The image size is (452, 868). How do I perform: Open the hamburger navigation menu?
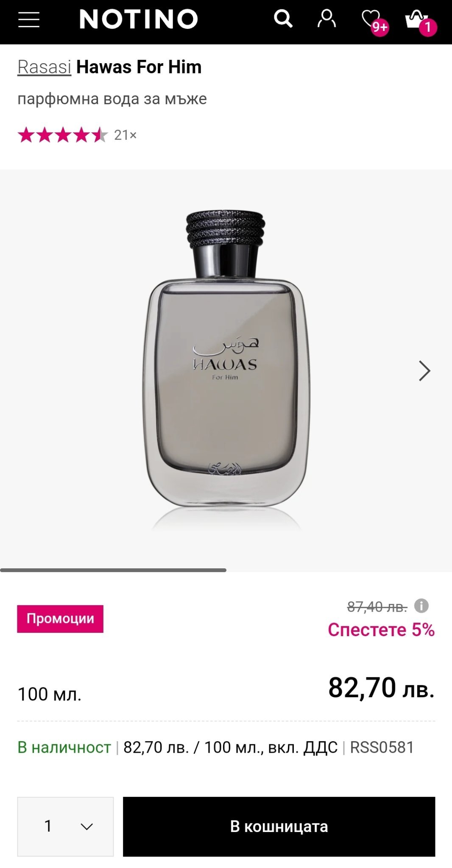coord(29,19)
